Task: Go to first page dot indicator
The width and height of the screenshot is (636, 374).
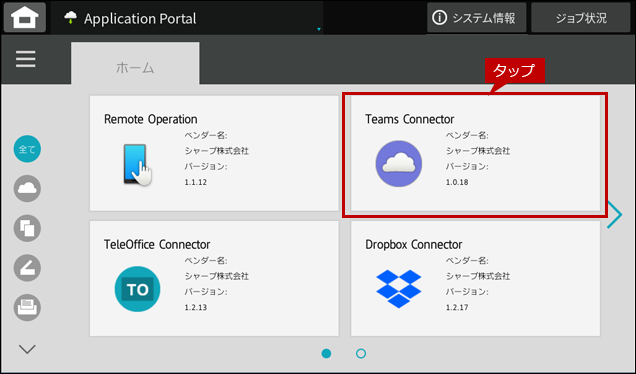Action: coord(326,354)
